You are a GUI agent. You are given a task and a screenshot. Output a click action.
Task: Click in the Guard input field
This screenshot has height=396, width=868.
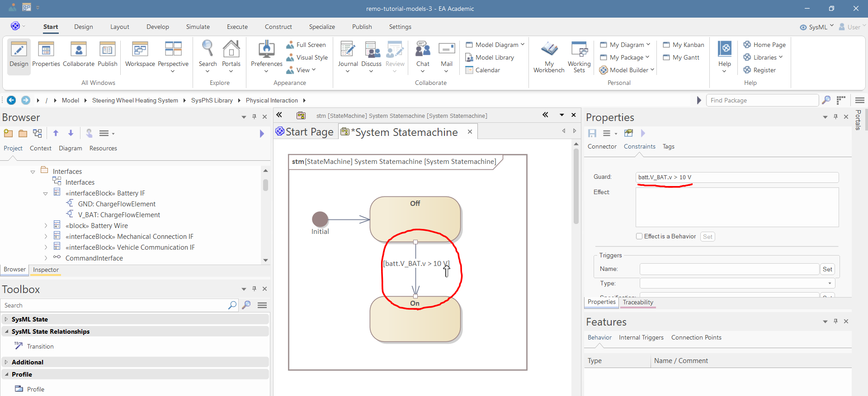click(x=737, y=177)
